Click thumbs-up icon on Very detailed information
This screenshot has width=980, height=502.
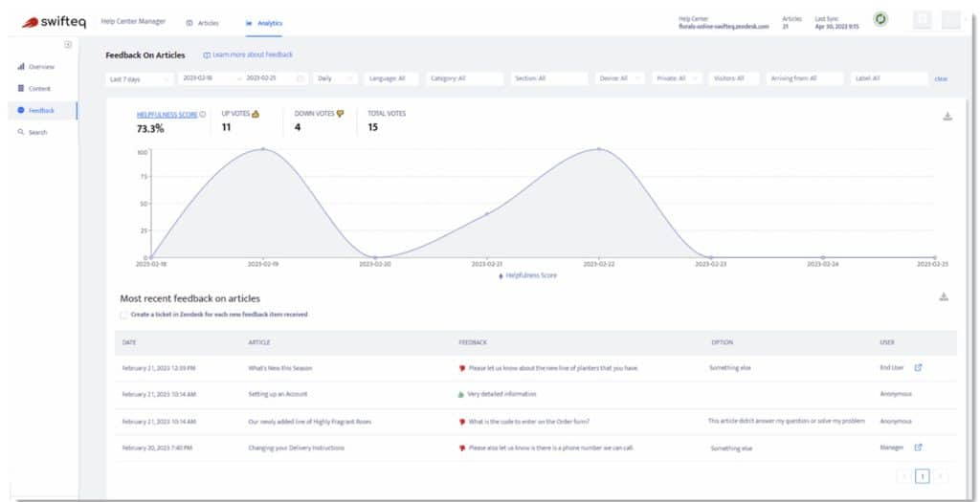(x=462, y=395)
